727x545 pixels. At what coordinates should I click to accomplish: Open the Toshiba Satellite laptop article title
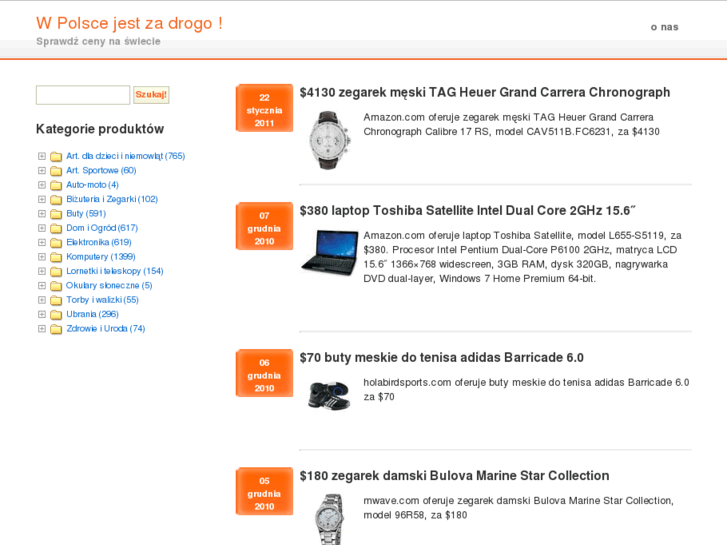pos(468,211)
